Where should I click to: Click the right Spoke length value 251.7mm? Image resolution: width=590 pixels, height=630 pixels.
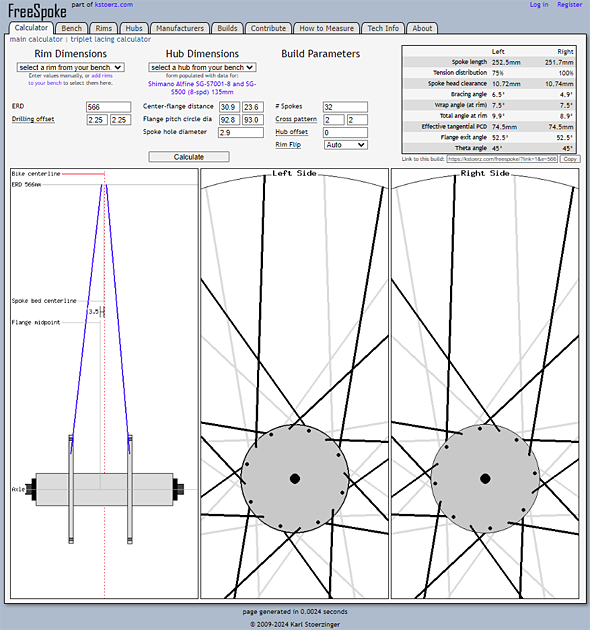pos(559,62)
